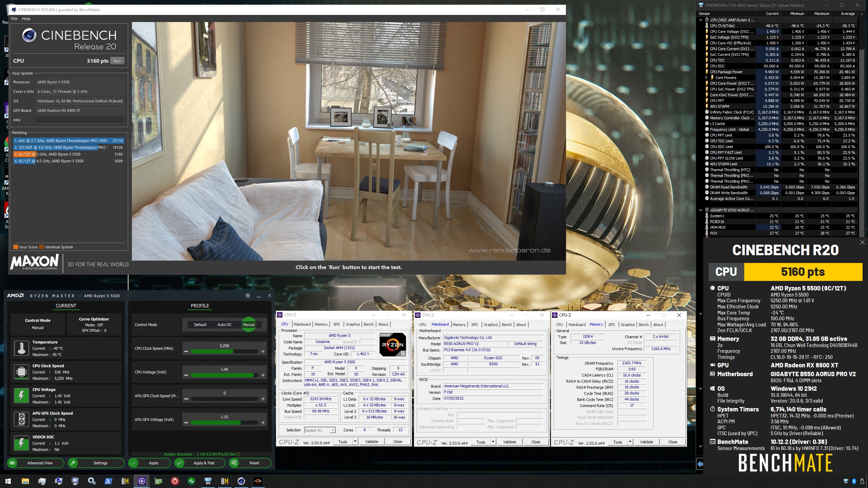Click chevron beside BenchMate version section
Viewport: 868px width, 488px height.
(x=701, y=446)
